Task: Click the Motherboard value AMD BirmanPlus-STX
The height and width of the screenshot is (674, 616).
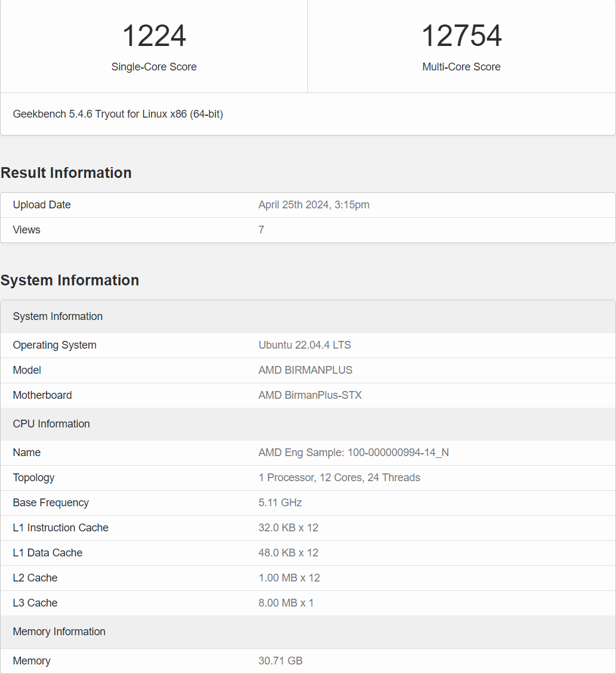Action: tap(310, 395)
